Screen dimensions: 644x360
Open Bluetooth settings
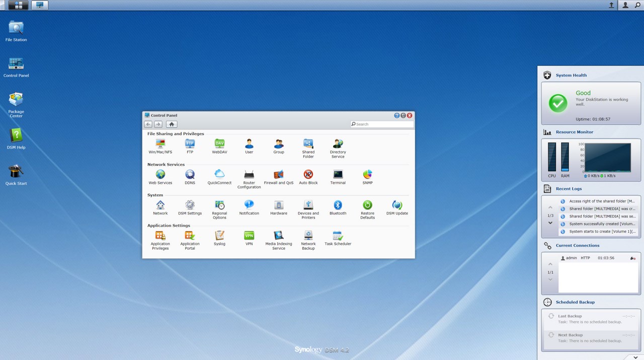(x=338, y=207)
